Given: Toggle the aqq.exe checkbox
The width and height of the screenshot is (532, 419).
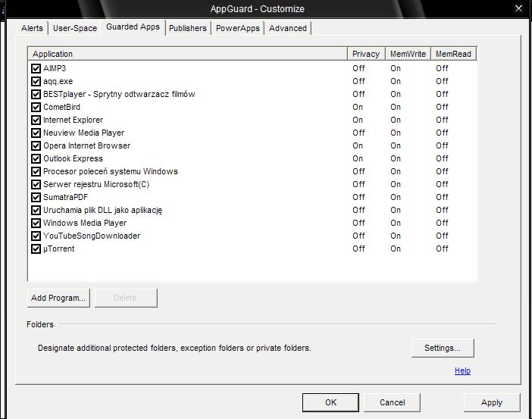Looking at the screenshot, I should pyautogui.click(x=36, y=81).
